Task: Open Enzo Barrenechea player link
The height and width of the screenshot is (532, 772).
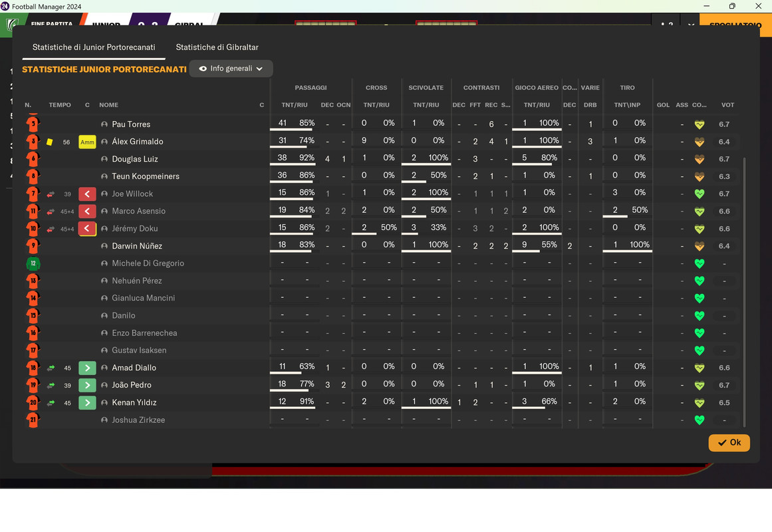Action: click(x=144, y=333)
